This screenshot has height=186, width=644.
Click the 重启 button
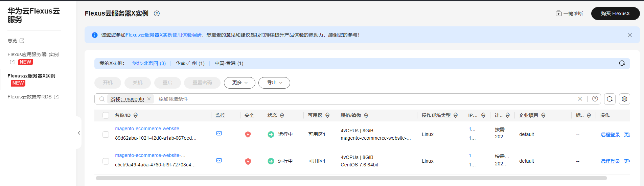[167, 83]
